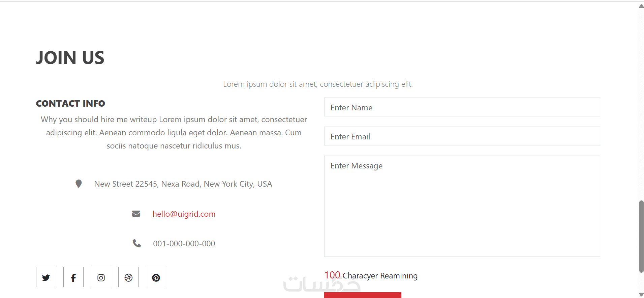Click the red submit button

[363, 295]
